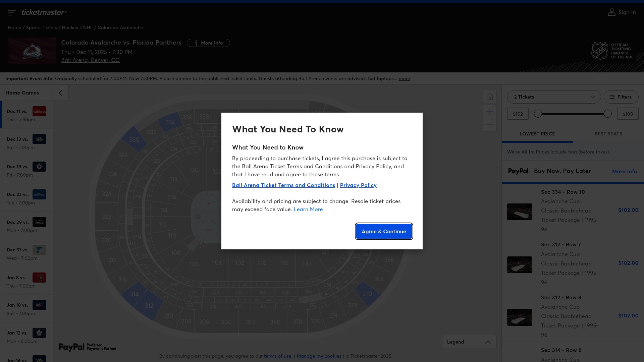The height and width of the screenshot is (362, 644).
Task: Open Ball Arena Ticket Terms and Conditions
Action: pyautogui.click(x=283, y=185)
